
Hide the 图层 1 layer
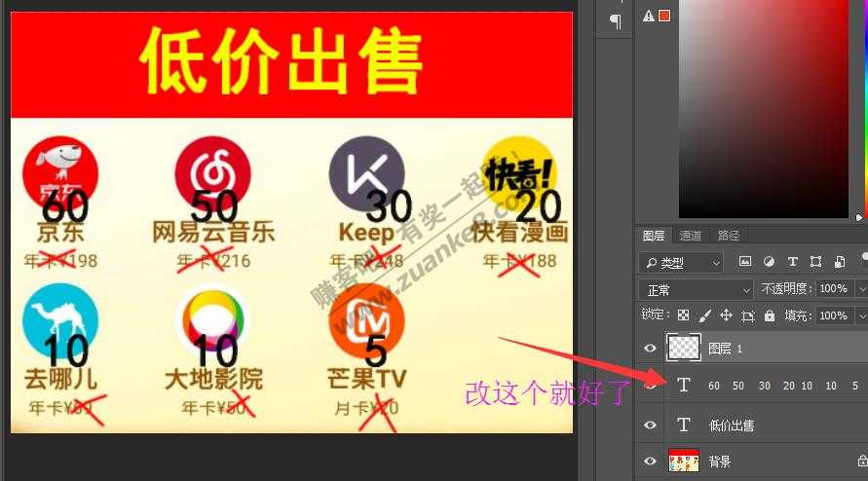[650, 348]
